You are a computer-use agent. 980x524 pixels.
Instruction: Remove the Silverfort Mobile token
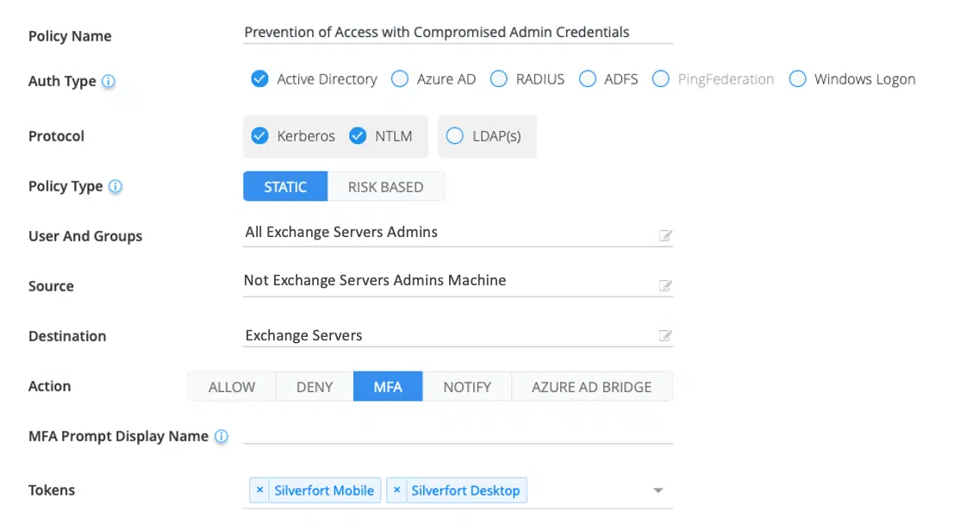coord(259,490)
